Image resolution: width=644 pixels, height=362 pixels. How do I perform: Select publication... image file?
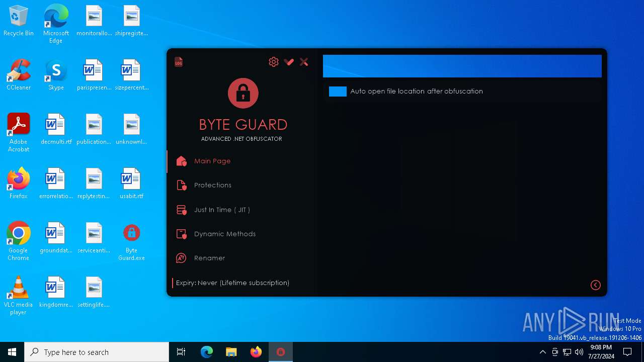tap(94, 130)
